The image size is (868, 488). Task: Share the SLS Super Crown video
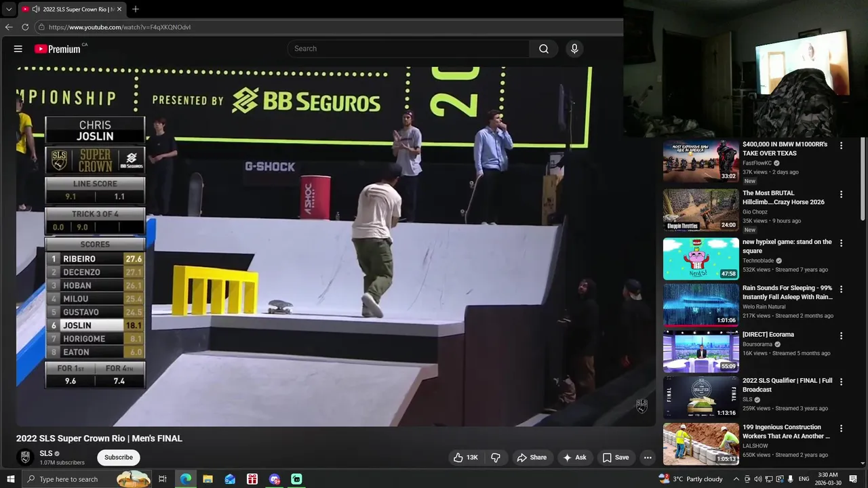point(532,457)
